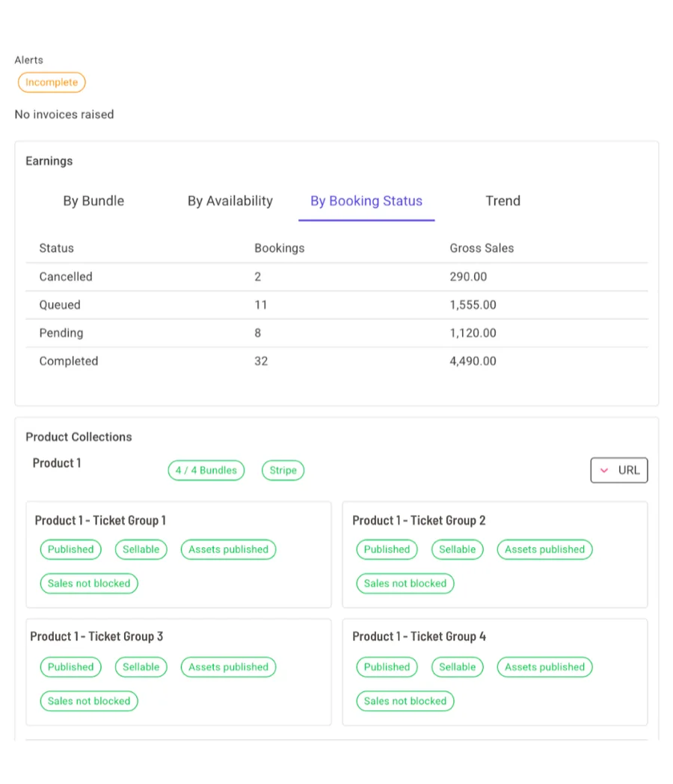Click Sellable badge in Ticket Group 3
Viewport: 673px width, 784px height.
[x=141, y=667]
